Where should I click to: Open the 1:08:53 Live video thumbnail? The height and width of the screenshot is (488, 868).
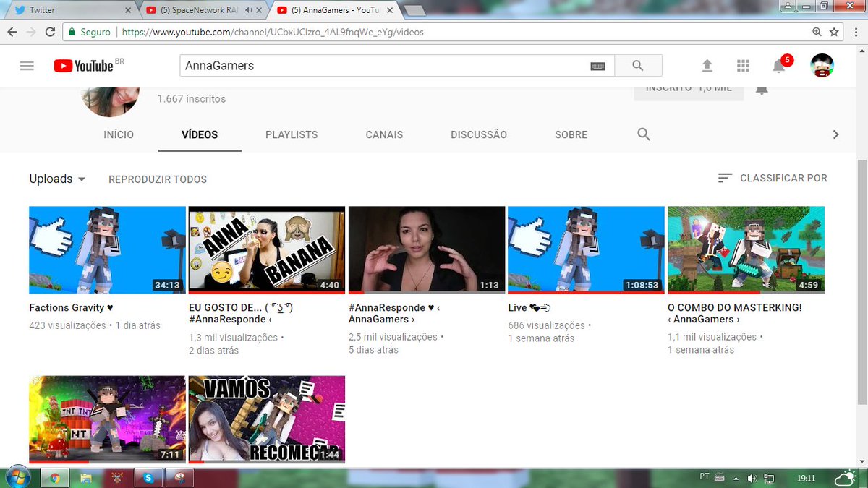586,250
